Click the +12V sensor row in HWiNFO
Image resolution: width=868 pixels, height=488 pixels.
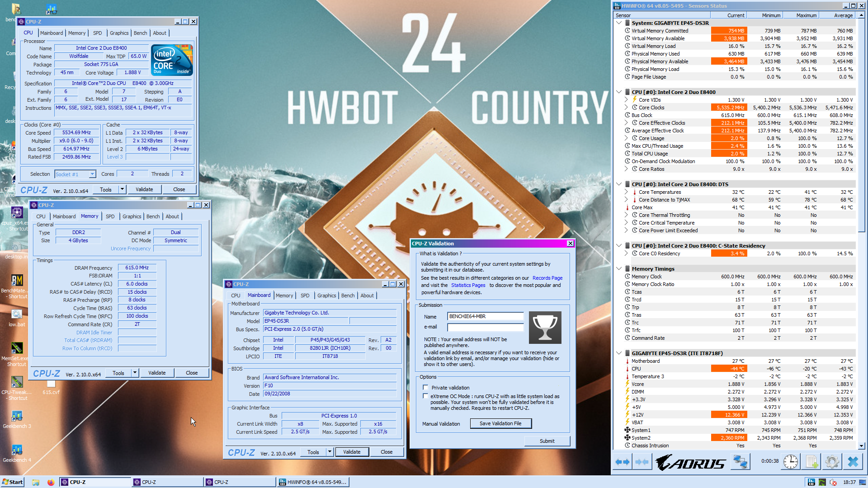(x=739, y=415)
